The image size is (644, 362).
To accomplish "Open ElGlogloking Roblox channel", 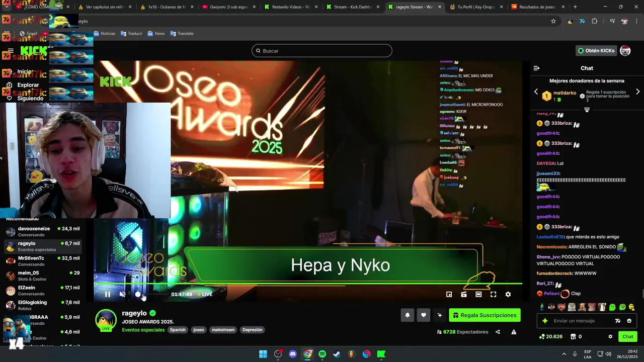I will (x=42, y=305).
